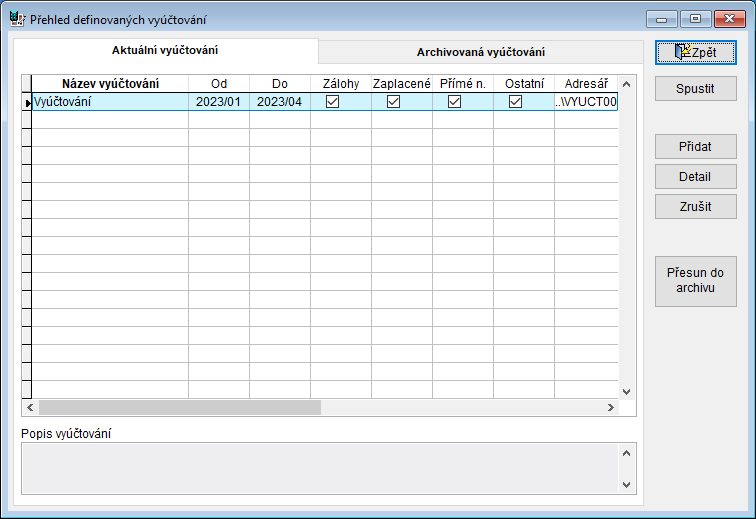Click the horizontal scrollbar thumb of the table
The width and height of the screenshot is (756, 519).
(180, 408)
